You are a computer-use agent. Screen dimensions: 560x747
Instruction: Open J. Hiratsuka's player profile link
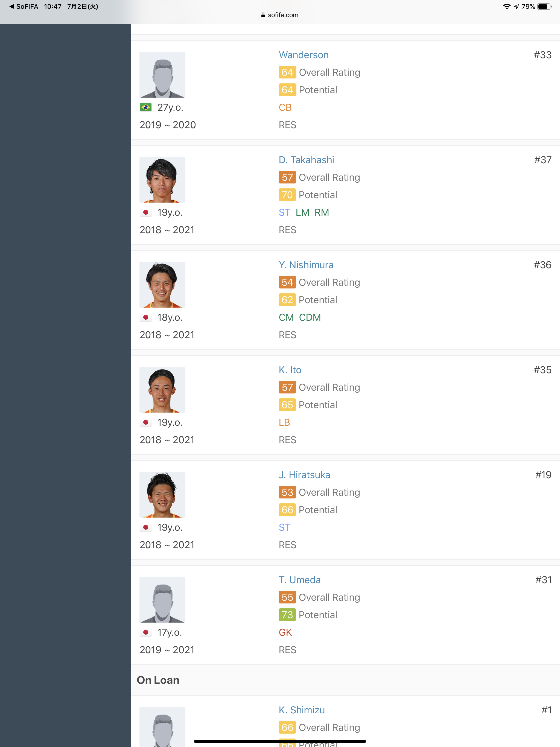pos(304,475)
